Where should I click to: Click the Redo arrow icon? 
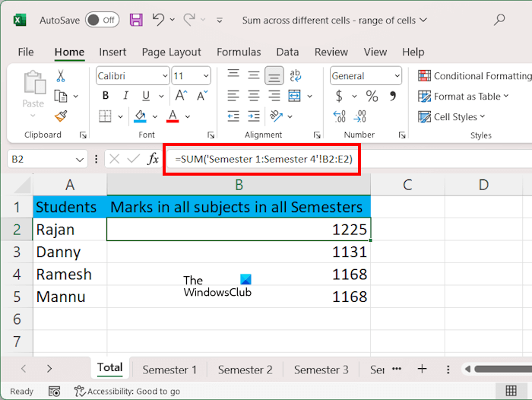pyautogui.click(x=189, y=20)
